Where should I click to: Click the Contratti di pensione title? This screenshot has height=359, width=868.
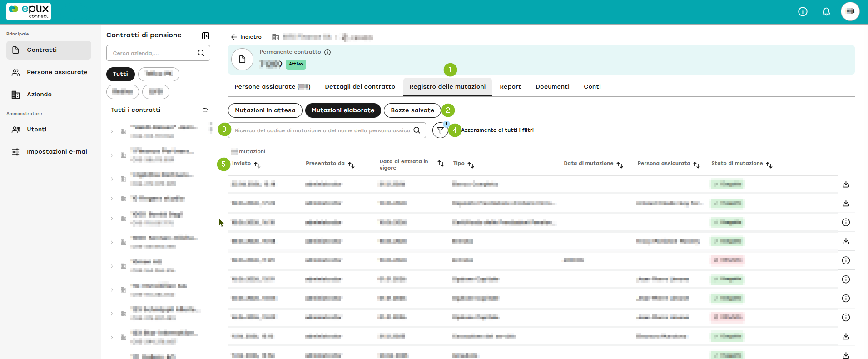(x=144, y=35)
